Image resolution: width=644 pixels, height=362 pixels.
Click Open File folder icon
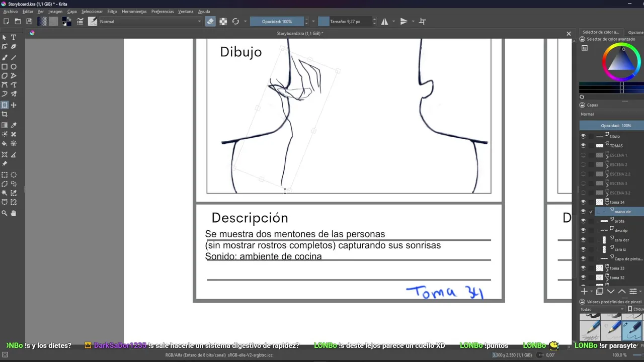point(18,22)
